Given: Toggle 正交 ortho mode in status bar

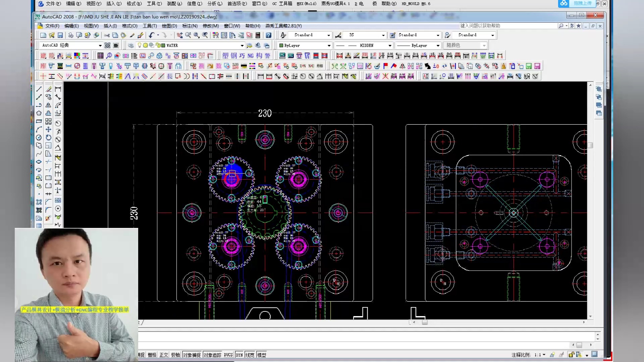Looking at the screenshot, I should coord(164,355).
